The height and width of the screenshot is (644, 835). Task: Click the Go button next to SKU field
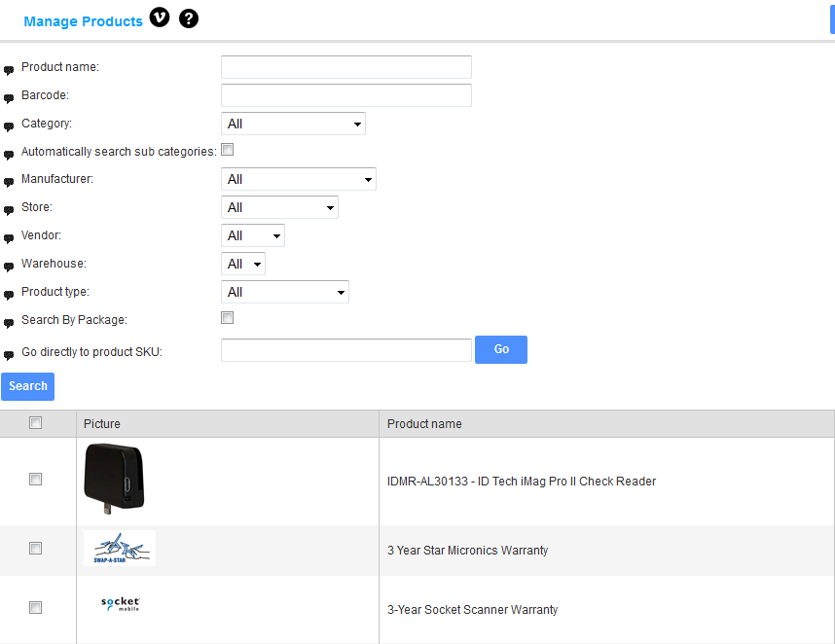[x=500, y=349]
